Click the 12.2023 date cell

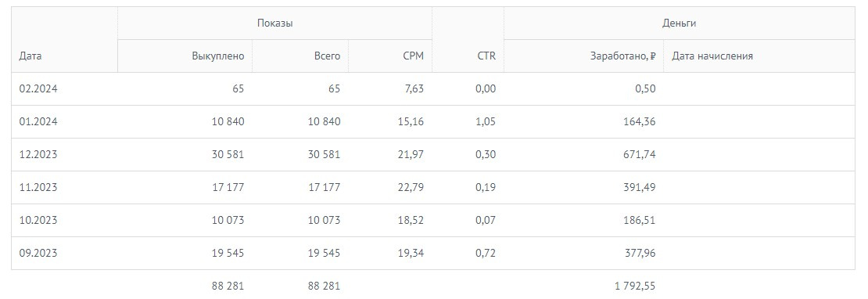click(38, 154)
